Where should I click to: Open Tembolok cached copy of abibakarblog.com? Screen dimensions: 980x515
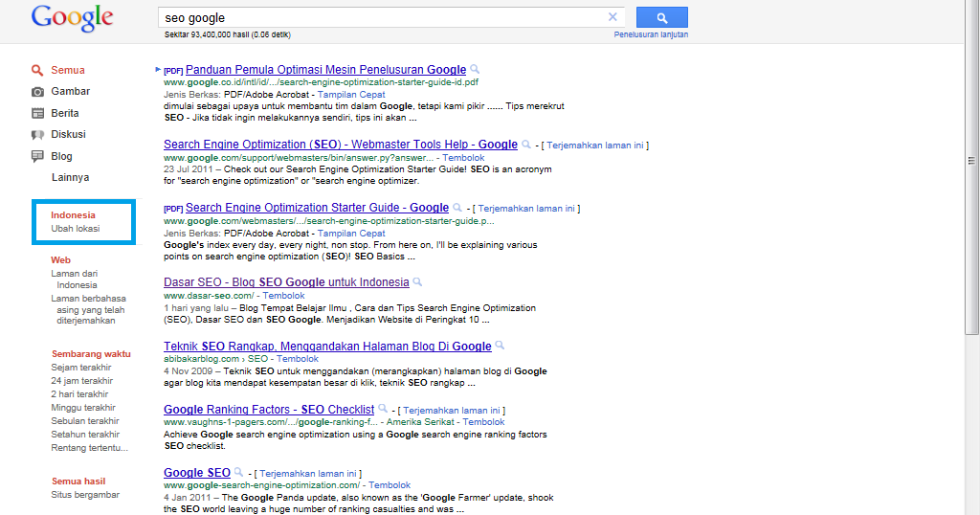pyautogui.click(x=298, y=359)
